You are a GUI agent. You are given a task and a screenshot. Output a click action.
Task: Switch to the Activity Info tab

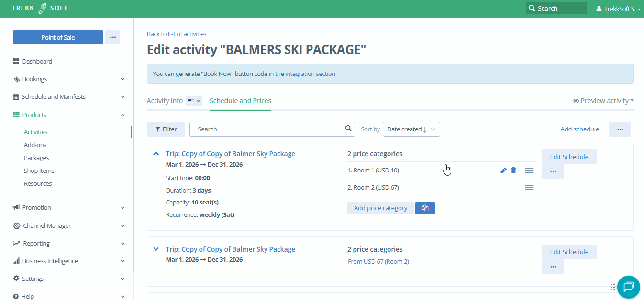[165, 101]
